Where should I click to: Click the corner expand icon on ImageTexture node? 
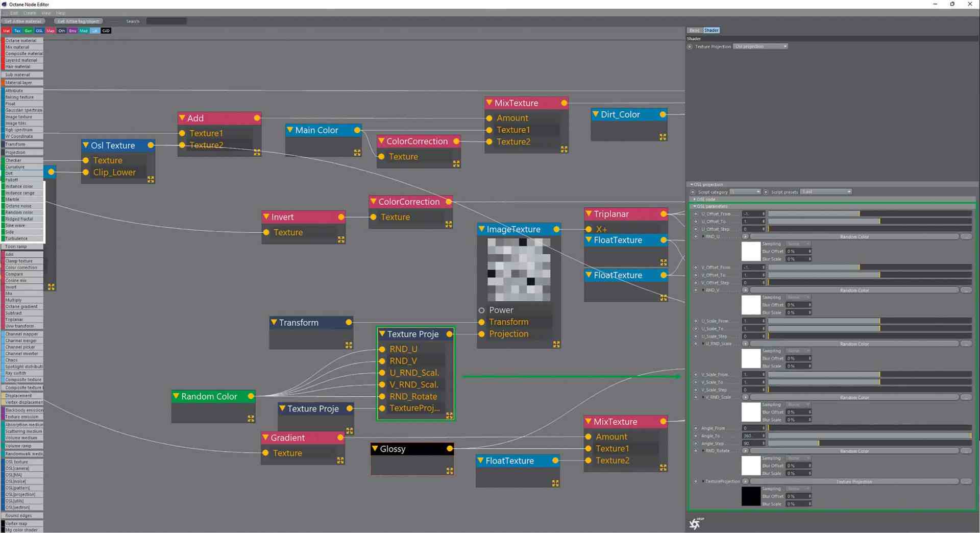click(x=555, y=345)
